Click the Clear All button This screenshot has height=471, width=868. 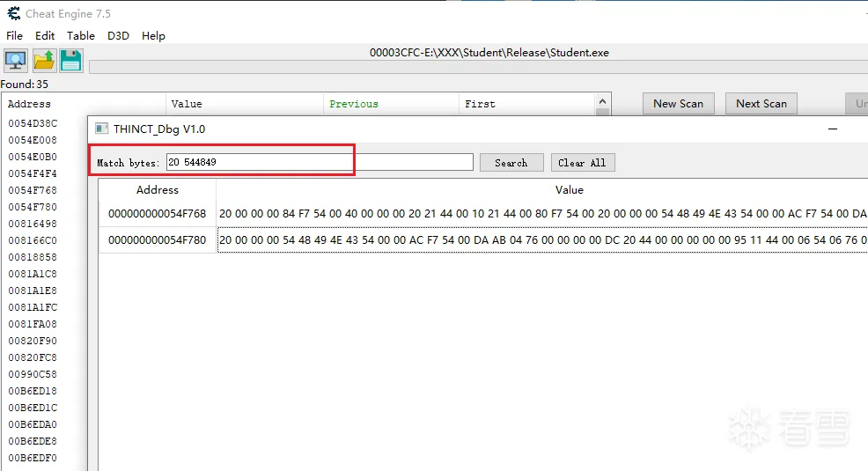583,163
